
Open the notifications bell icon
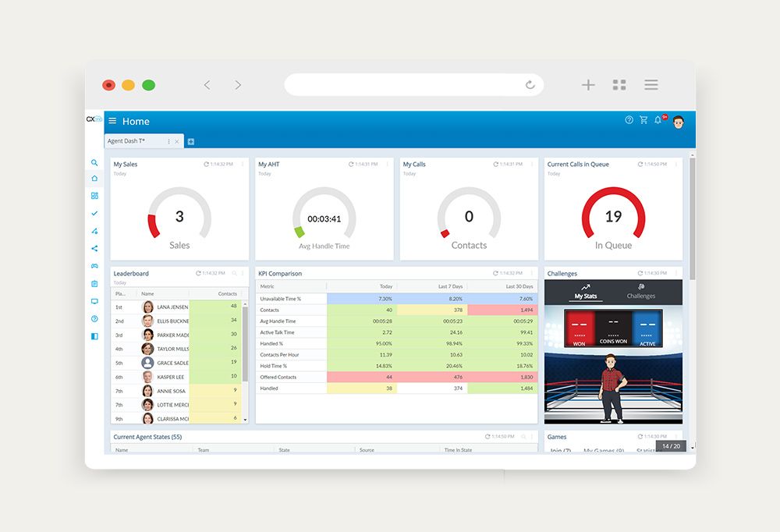tap(658, 120)
